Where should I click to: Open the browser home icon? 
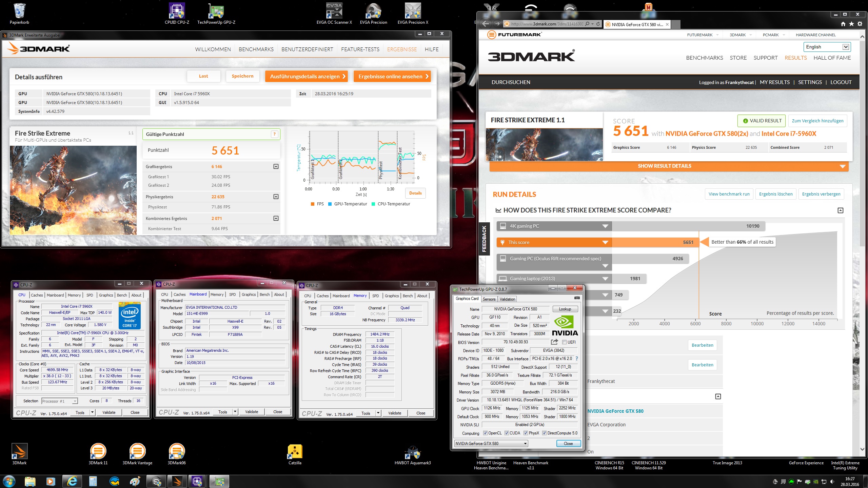pyautogui.click(x=843, y=24)
